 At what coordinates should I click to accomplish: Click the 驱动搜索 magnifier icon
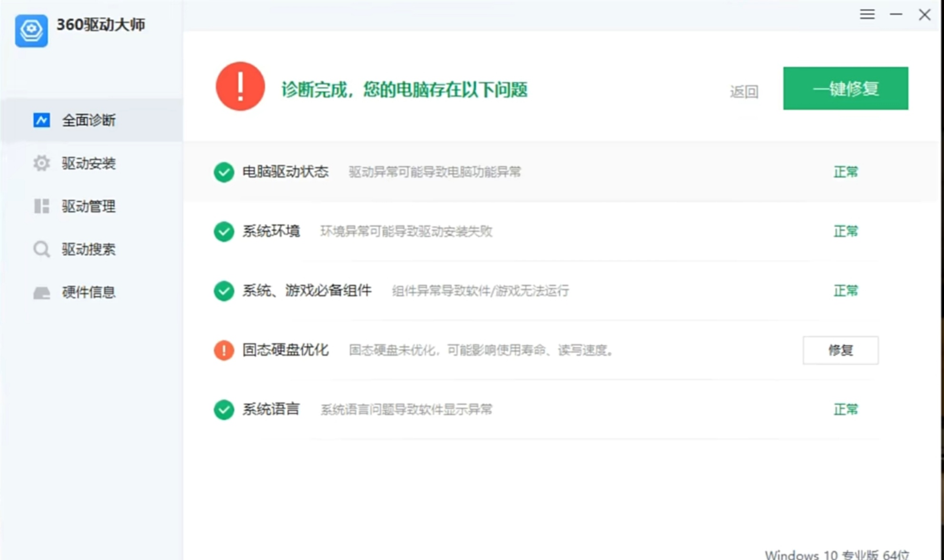(41, 249)
